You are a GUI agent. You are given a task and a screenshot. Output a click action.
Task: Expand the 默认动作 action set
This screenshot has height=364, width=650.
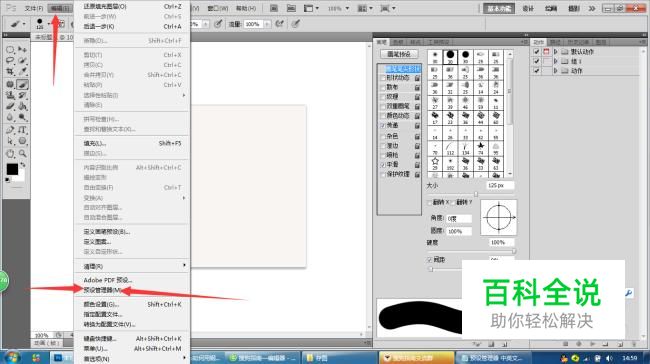(555, 52)
